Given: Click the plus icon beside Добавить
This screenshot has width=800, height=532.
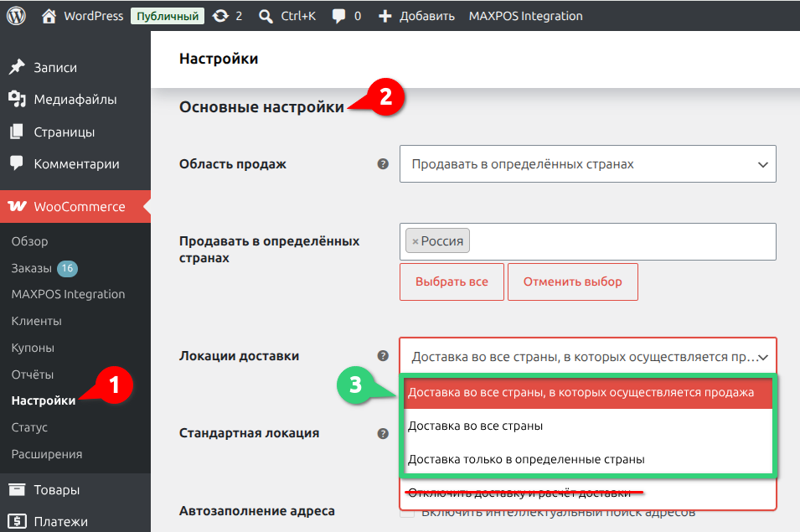Looking at the screenshot, I should (385, 16).
